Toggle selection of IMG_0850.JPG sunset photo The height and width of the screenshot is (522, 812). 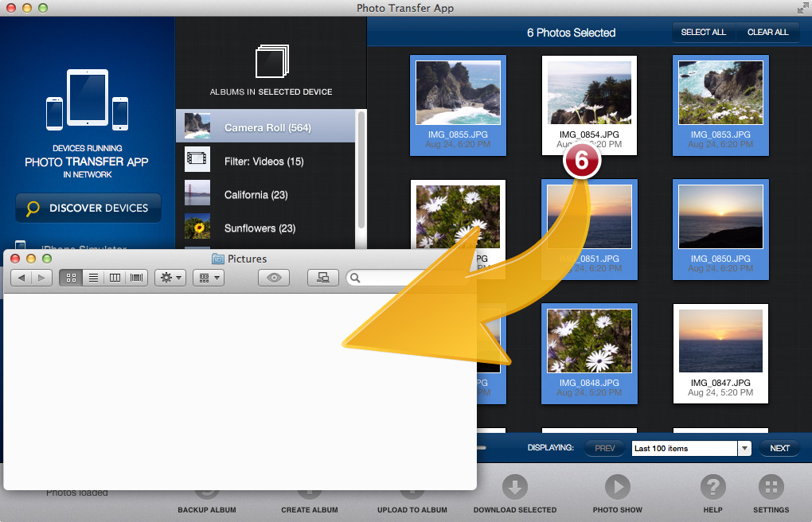pos(721,229)
